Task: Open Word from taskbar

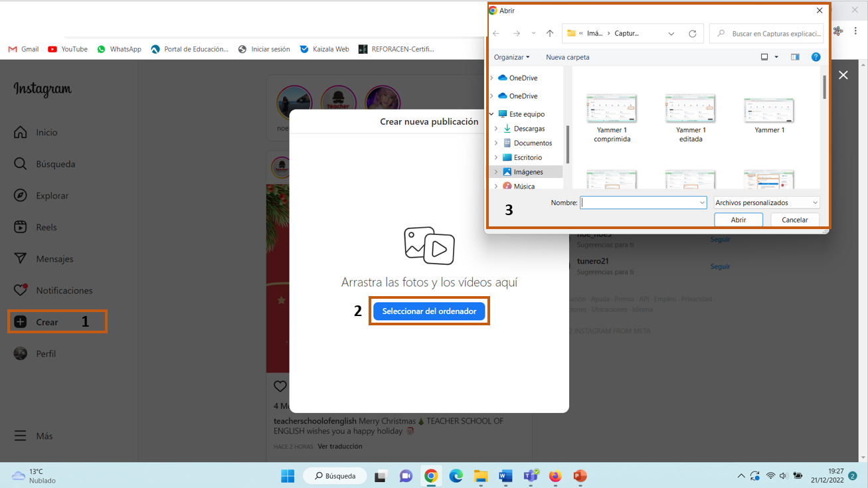Action: 505,476
